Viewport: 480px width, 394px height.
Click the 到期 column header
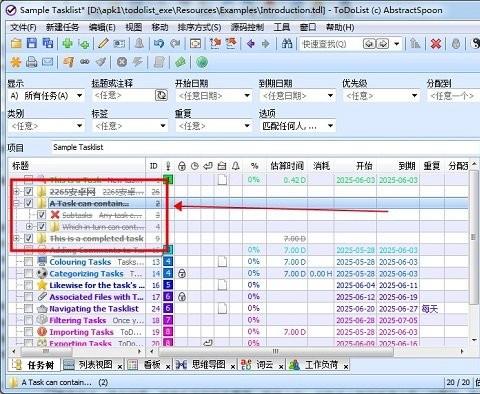407,166
